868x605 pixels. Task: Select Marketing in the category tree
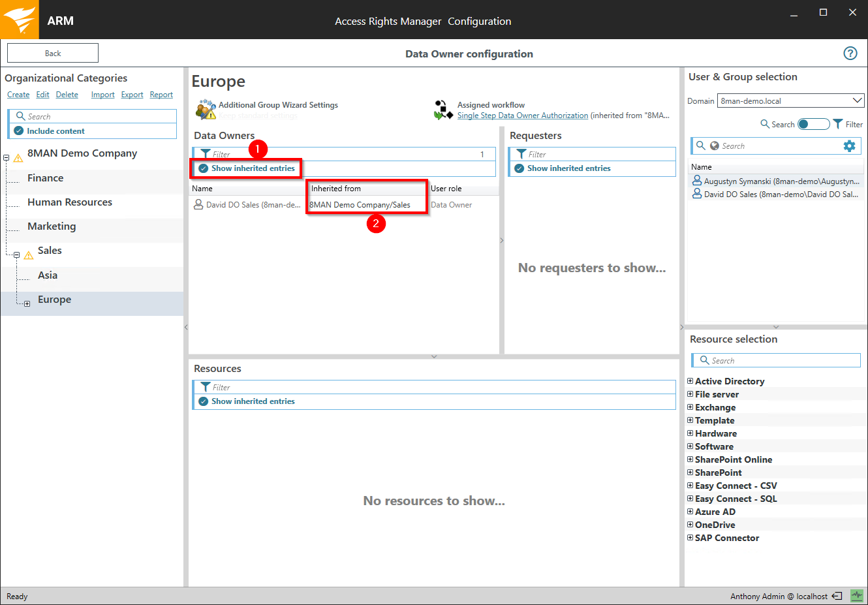coord(52,226)
